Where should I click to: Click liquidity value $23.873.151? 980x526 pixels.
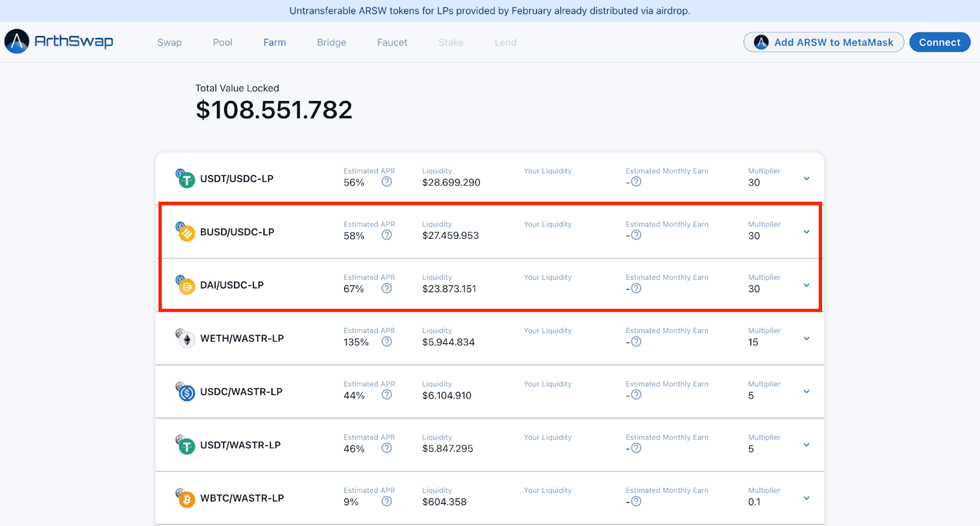tap(449, 289)
